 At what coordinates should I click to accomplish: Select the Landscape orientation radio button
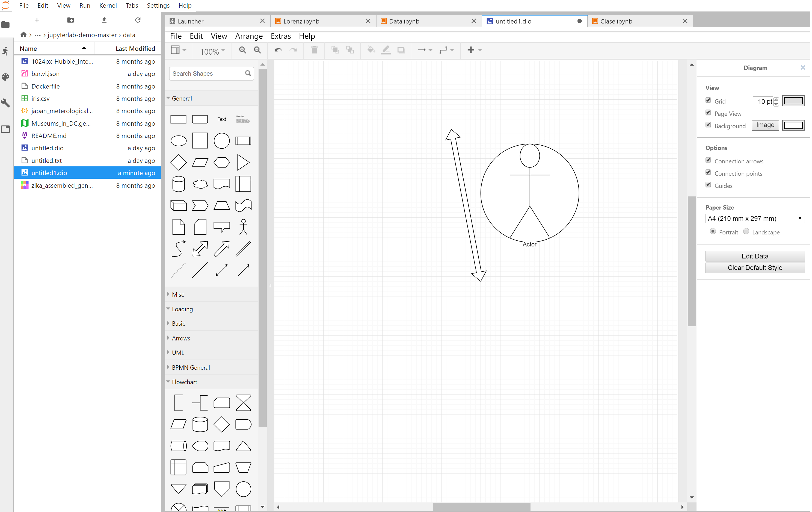pos(746,231)
